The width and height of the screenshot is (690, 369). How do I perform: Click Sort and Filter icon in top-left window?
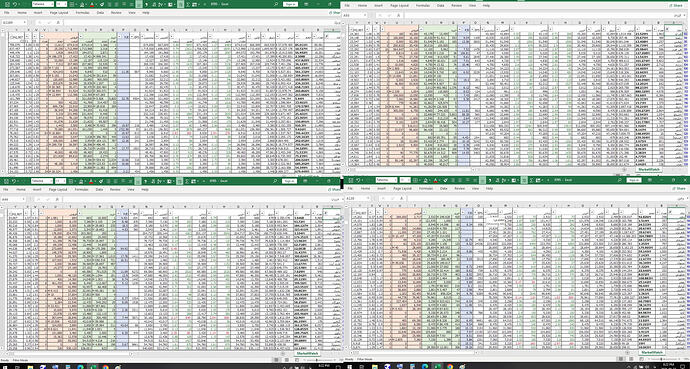pos(160,4)
